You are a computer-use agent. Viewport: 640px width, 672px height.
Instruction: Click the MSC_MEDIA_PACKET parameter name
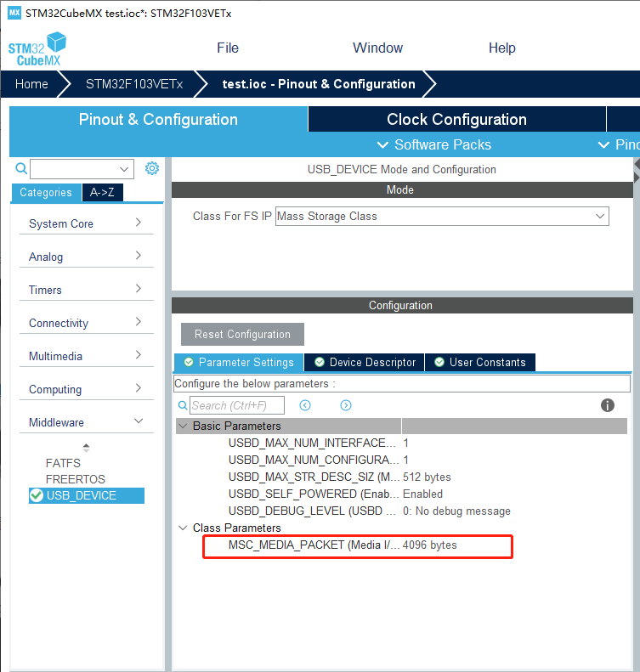click(x=314, y=545)
